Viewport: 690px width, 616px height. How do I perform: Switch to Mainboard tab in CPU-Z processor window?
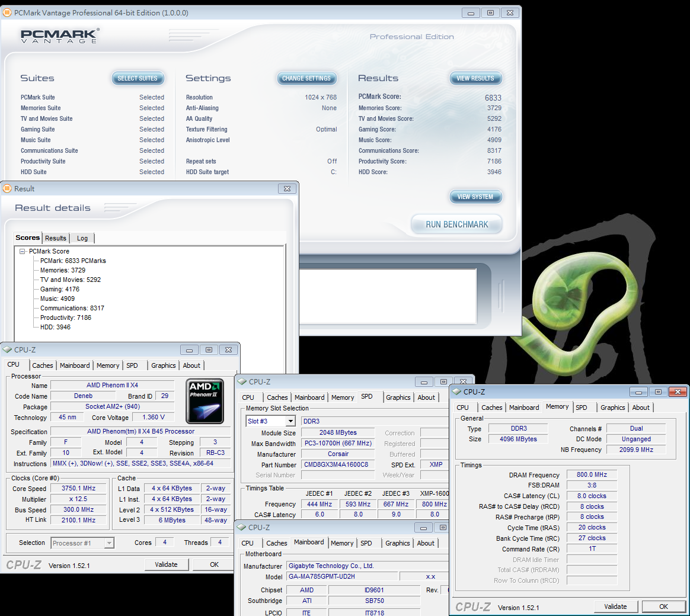[x=75, y=365]
